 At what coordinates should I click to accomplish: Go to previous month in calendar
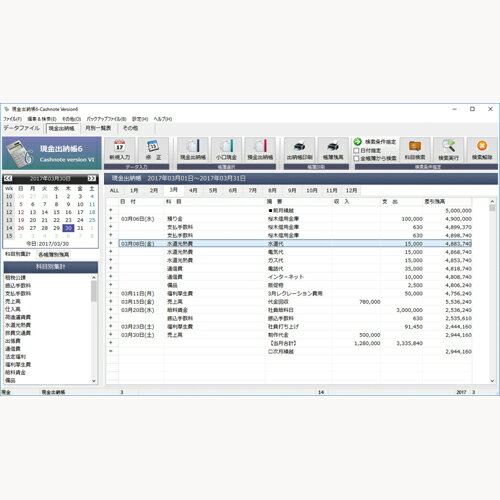(x=8, y=179)
